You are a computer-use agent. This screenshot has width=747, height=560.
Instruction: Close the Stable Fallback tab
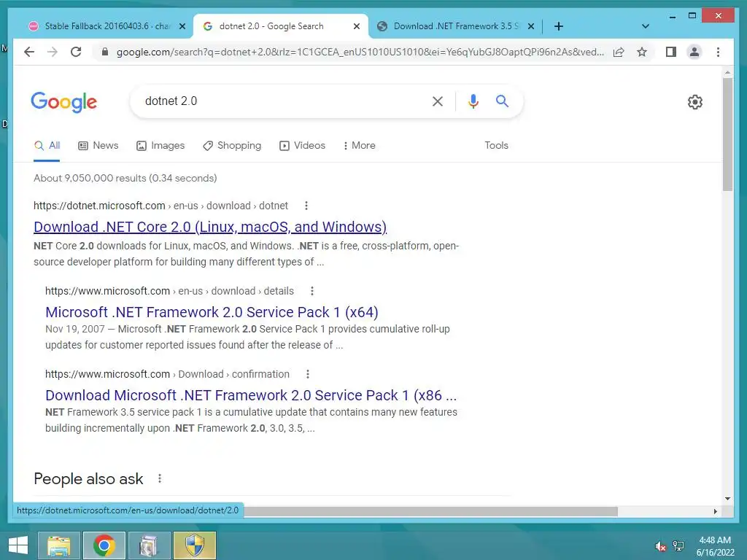(x=182, y=27)
